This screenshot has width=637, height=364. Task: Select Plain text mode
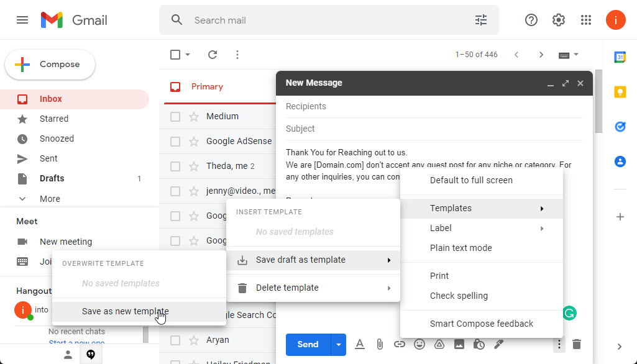[482, 248]
